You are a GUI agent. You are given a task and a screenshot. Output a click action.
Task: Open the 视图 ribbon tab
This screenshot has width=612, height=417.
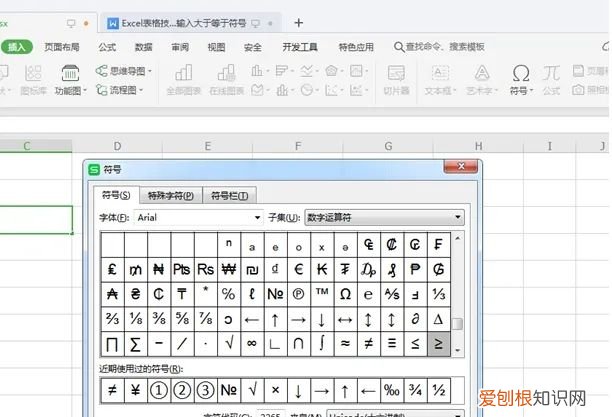pos(216,47)
